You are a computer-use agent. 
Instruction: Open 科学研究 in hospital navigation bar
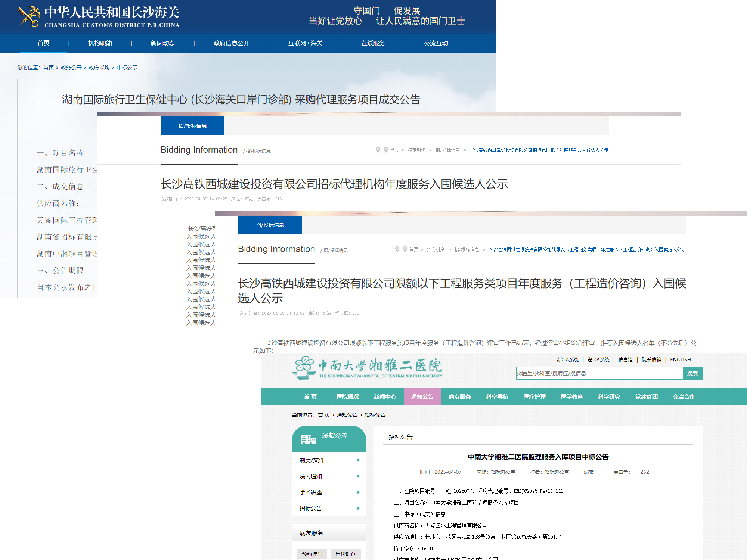(x=609, y=396)
